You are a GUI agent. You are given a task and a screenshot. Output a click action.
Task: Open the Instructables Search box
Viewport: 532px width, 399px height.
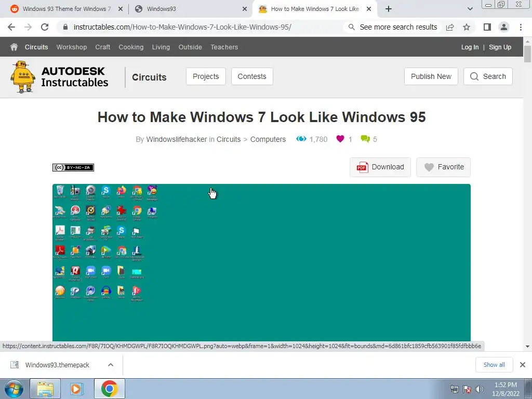point(488,76)
